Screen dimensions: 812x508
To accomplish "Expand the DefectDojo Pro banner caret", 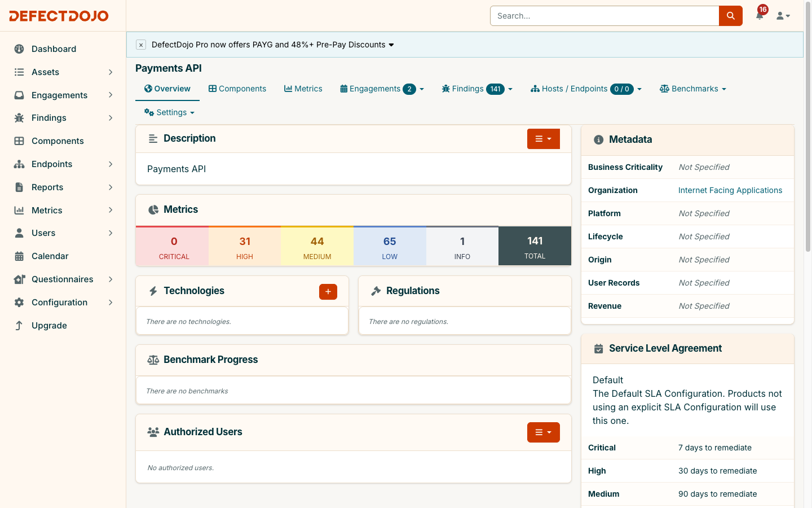I will click(391, 45).
